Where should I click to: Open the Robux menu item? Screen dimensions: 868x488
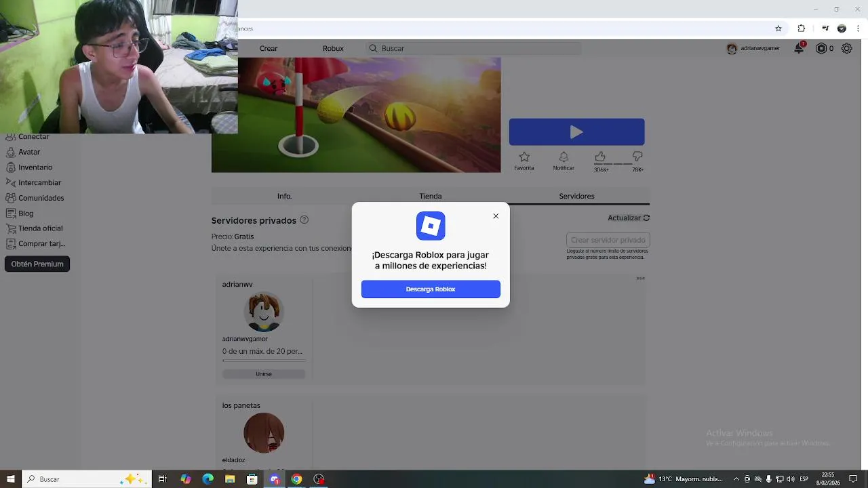pos(333,49)
